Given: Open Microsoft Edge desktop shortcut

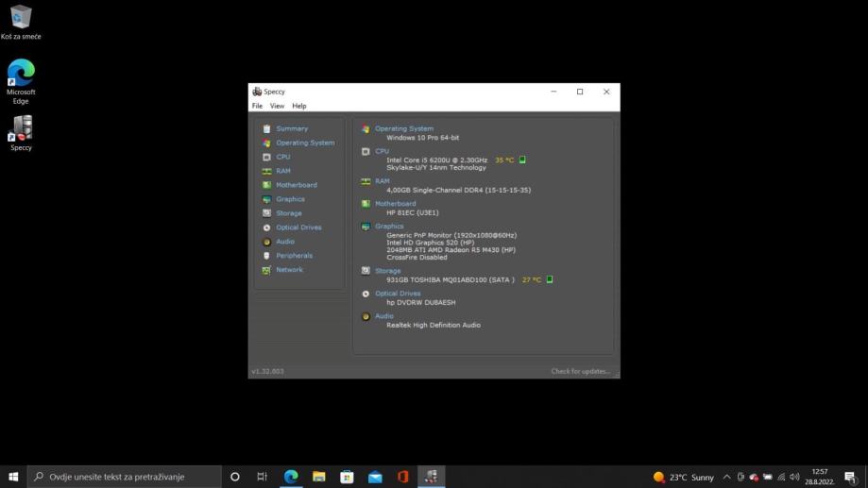Looking at the screenshot, I should [21, 81].
